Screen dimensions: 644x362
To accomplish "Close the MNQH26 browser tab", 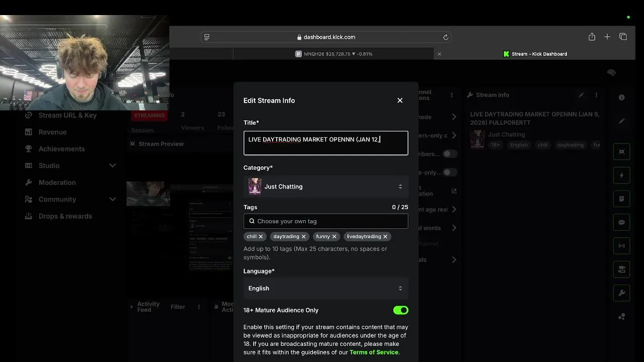I will [439, 54].
